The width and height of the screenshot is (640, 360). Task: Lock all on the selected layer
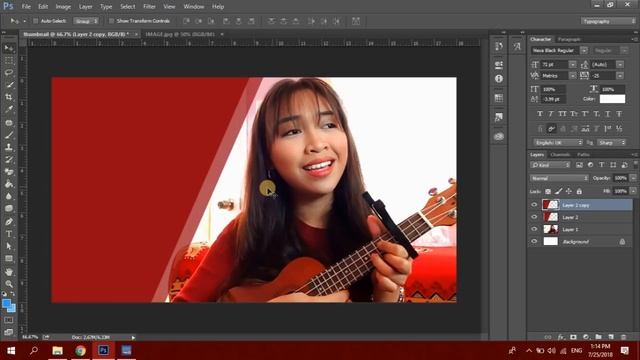coord(579,191)
